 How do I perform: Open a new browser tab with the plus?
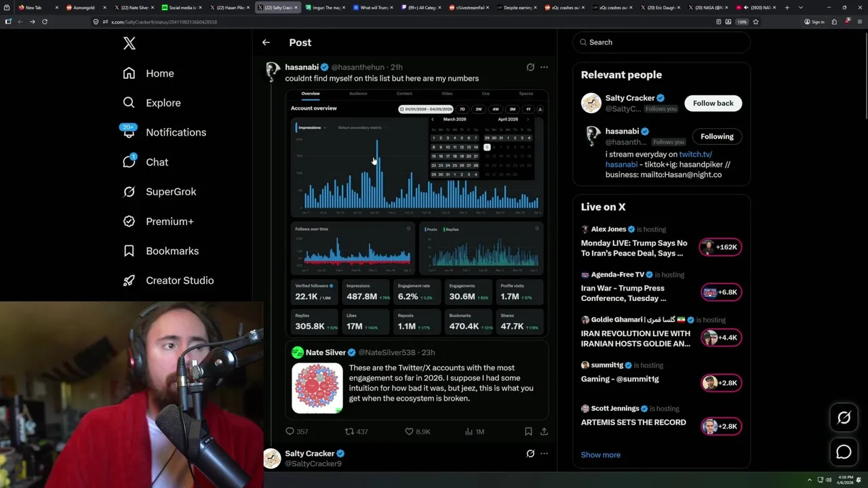[787, 7]
